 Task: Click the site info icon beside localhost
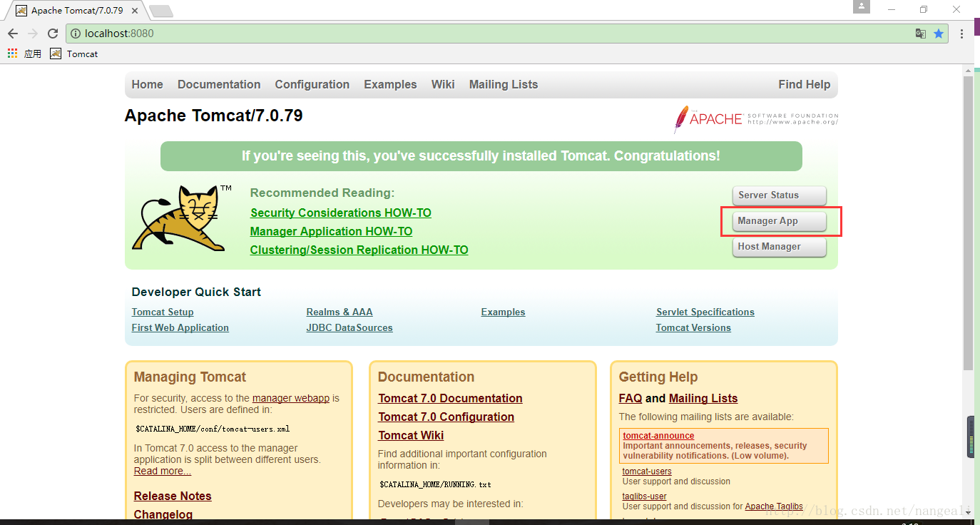pyautogui.click(x=74, y=34)
